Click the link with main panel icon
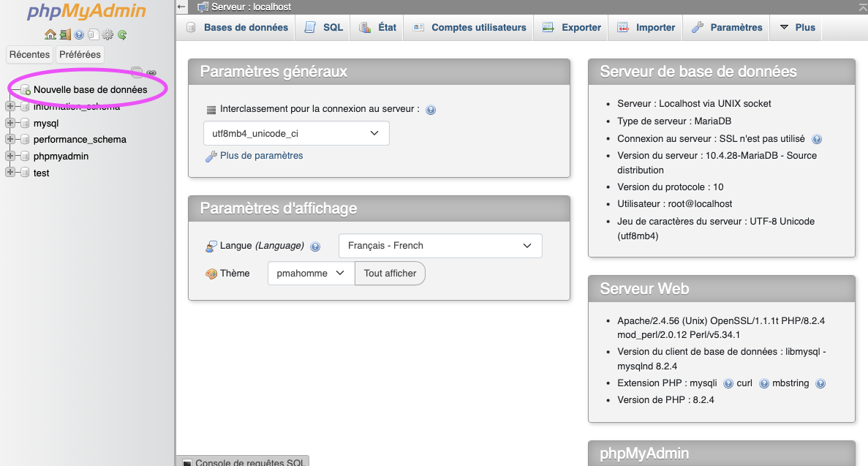 click(x=151, y=72)
